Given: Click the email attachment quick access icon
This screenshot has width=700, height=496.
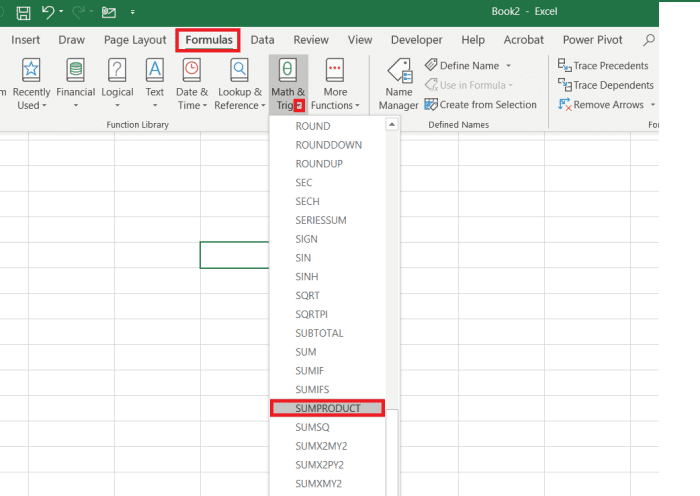Looking at the screenshot, I should [108, 13].
